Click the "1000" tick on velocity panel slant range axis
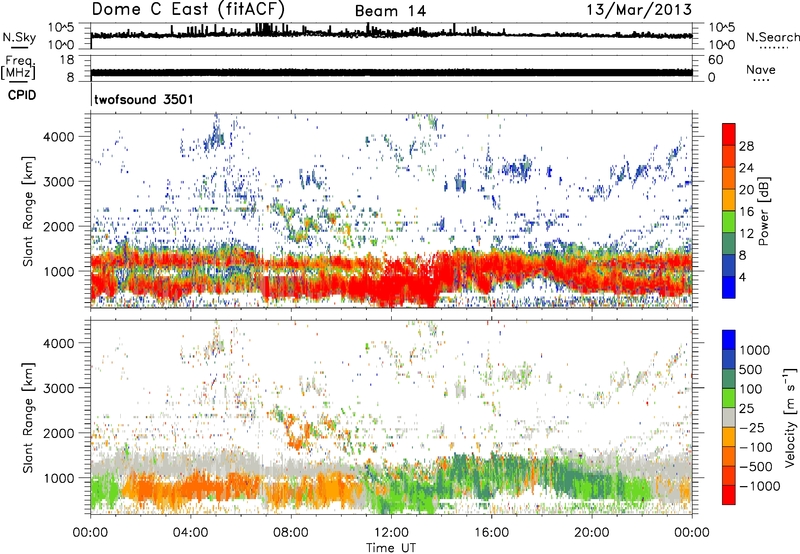800x554 pixels. pyautogui.click(x=59, y=478)
